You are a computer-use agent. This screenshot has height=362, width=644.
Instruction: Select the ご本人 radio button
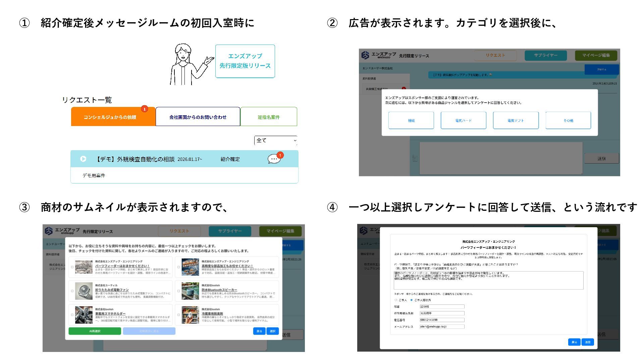tap(396, 300)
